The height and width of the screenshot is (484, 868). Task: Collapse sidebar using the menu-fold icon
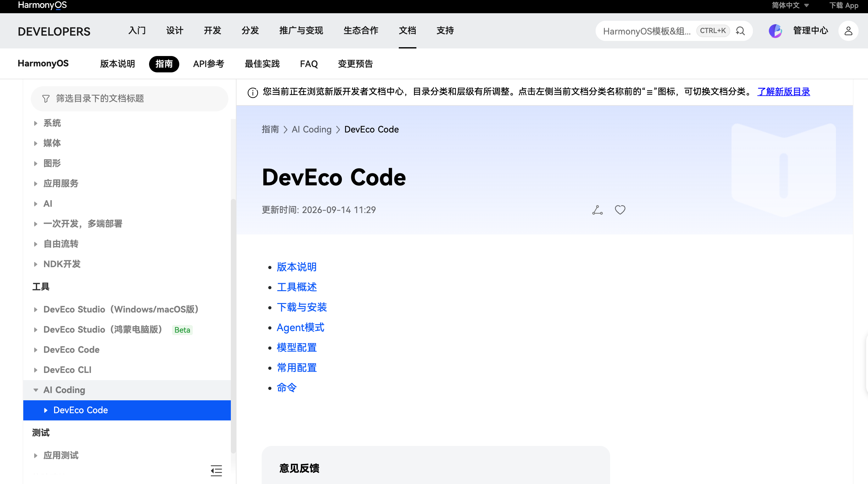(x=216, y=470)
